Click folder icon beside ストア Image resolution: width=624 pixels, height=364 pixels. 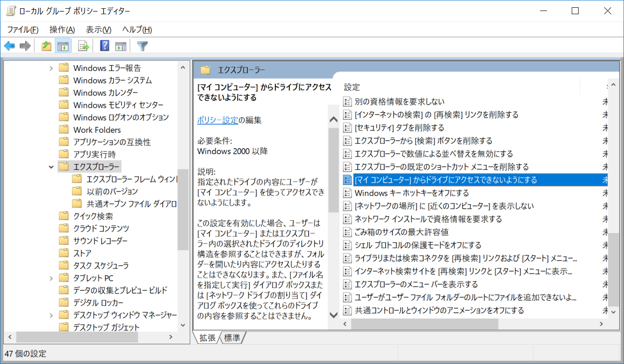click(x=64, y=253)
